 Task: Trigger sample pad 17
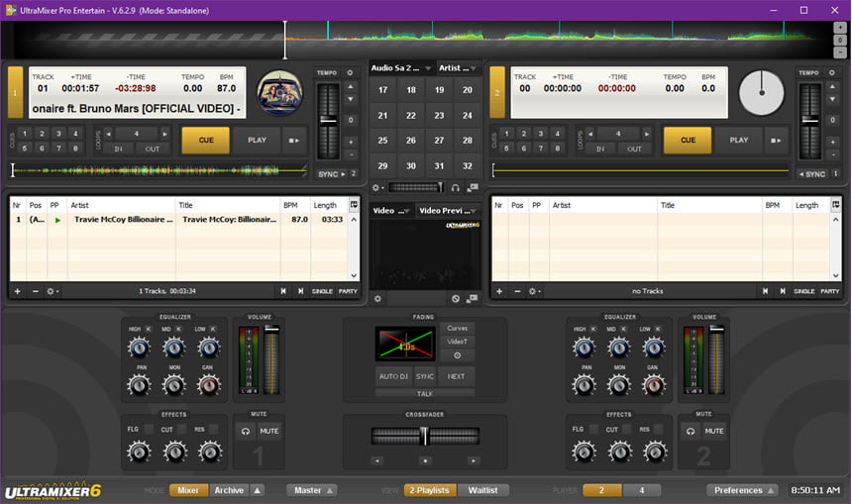383,90
